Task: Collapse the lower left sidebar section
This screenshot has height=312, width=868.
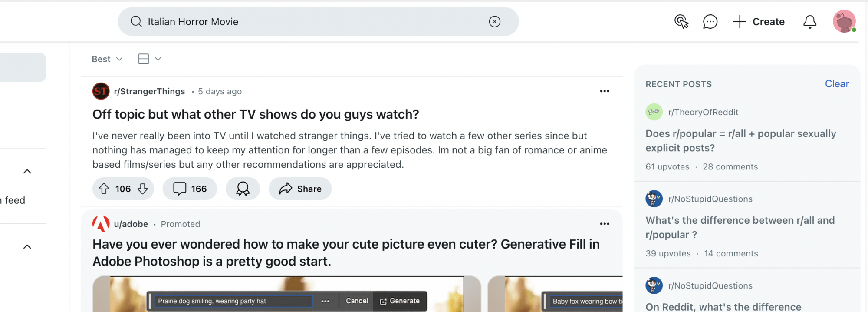Action: [x=27, y=246]
